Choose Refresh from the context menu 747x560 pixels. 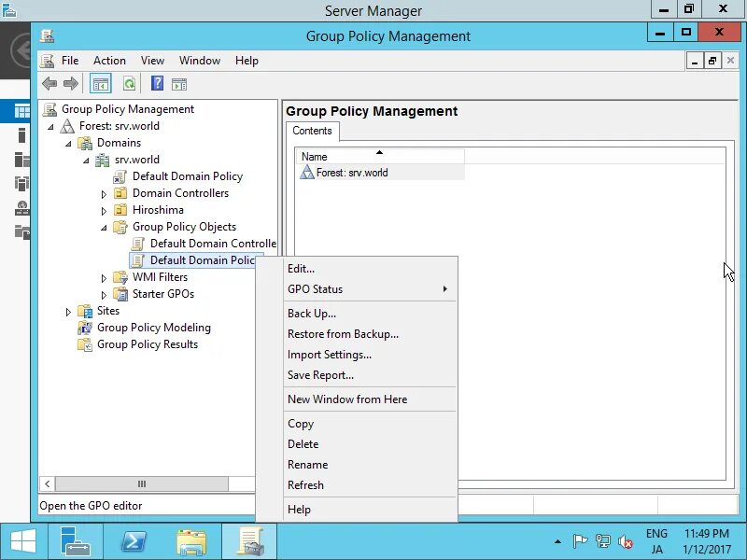pyautogui.click(x=370, y=484)
